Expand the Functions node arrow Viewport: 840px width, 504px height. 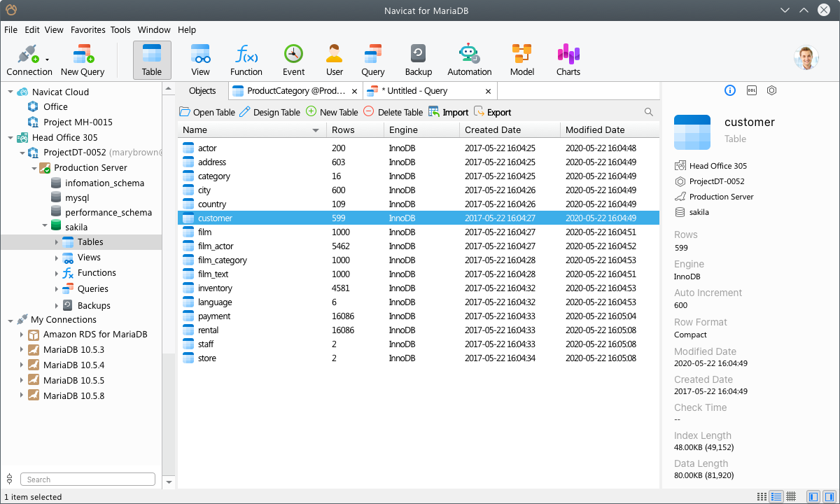click(57, 273)
